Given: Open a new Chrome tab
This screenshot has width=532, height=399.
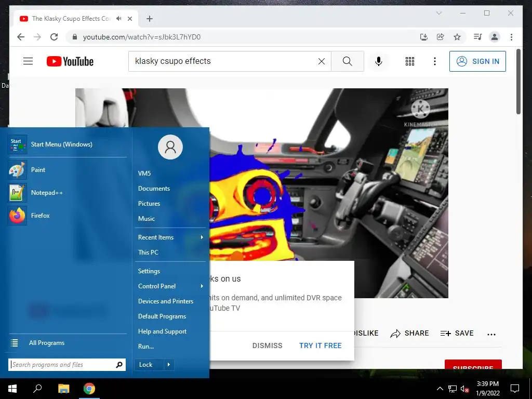Looking at the screenshot, I should tap(150, 19).
